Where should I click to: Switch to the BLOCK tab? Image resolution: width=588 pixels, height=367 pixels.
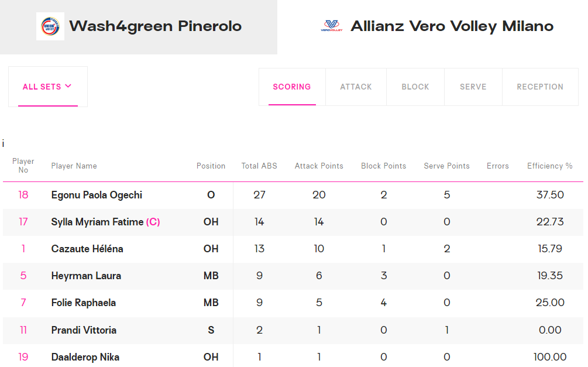[x=415, y=87]
